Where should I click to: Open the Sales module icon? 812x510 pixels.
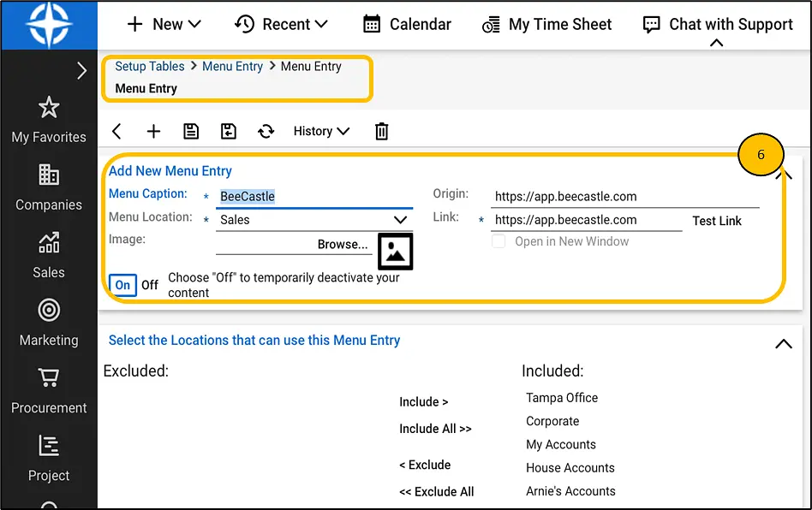point(49,242)
